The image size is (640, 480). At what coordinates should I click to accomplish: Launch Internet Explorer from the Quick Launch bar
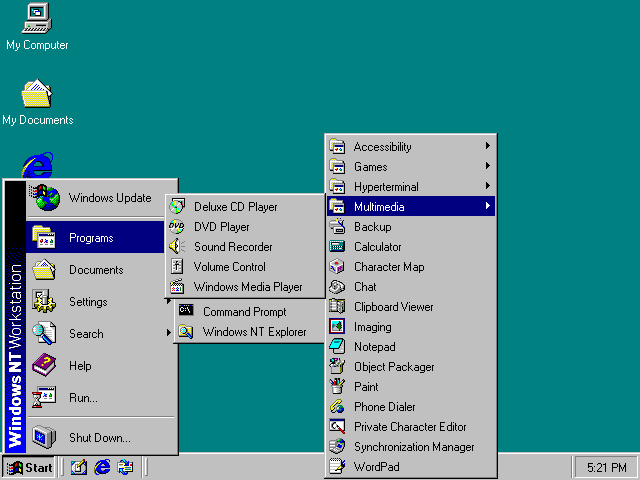102,467
